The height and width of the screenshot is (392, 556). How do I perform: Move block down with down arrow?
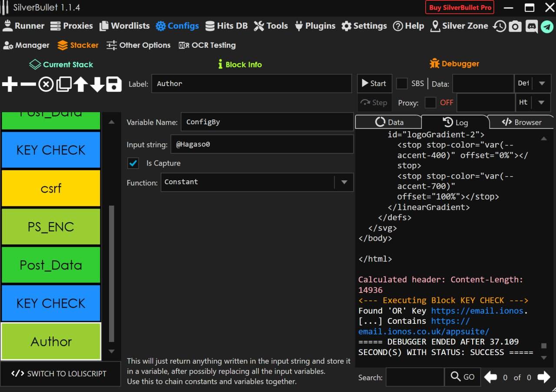coord(97,84)
